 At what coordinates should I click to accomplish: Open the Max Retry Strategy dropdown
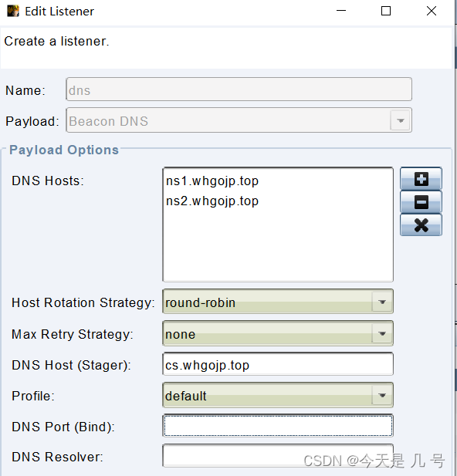pos(382,333)
